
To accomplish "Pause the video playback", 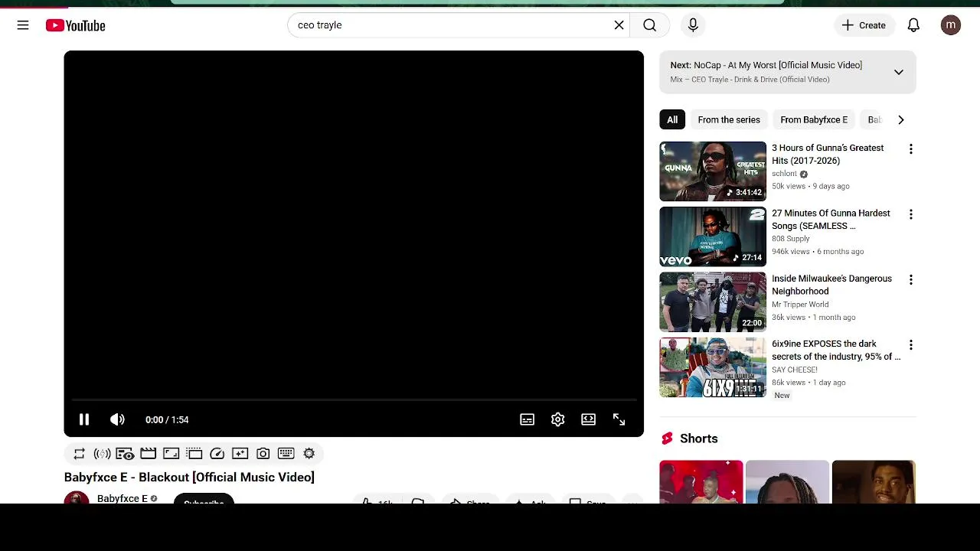I will [84, 419].
